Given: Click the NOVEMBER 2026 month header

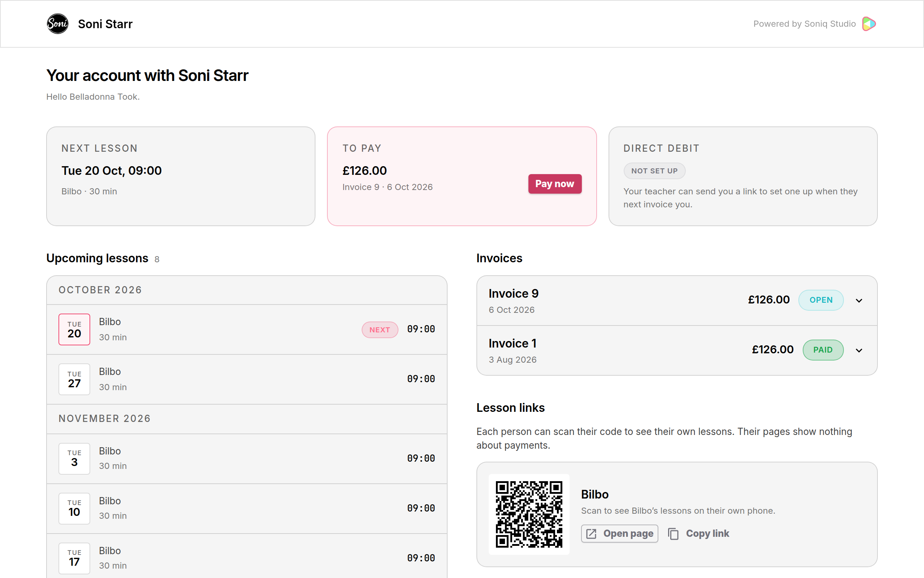Looking at the screenshot, I should [x=105, y=419].
